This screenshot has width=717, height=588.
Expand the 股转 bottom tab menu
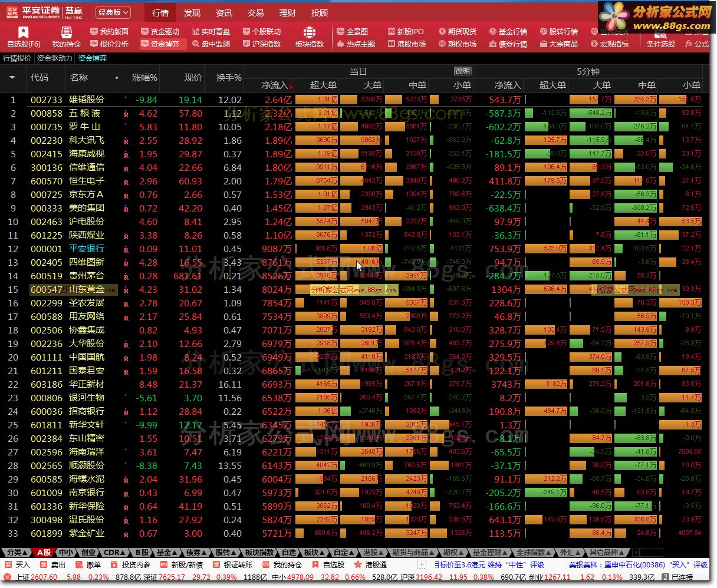coord(226,553)
